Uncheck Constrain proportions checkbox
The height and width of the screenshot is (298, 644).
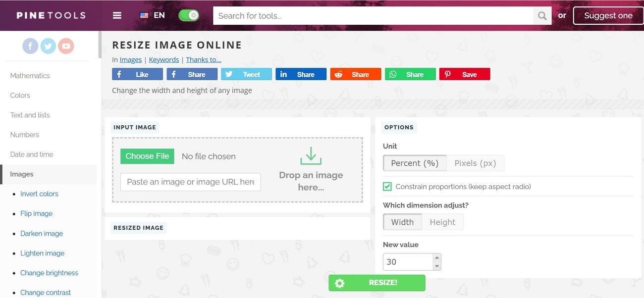tap(387, 187)
